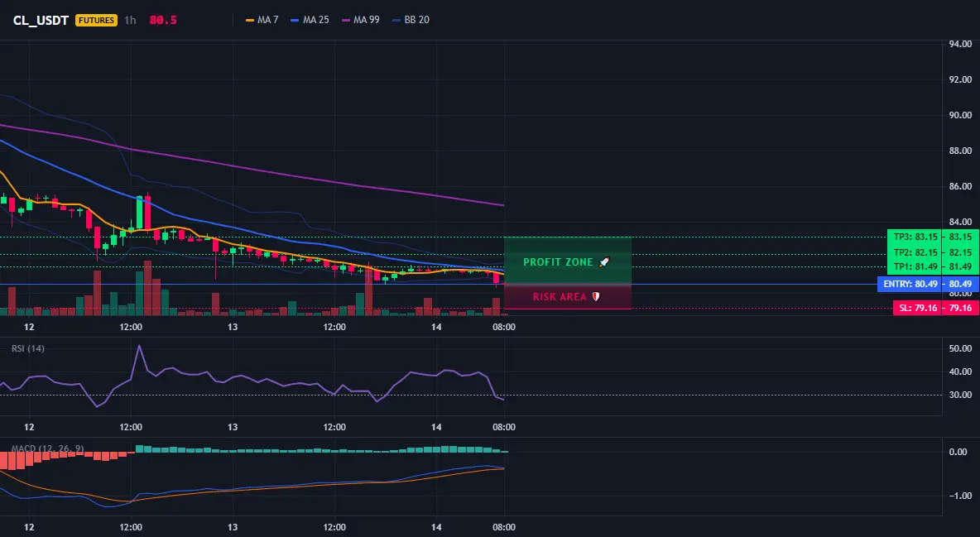Select the 1h timeframe label

130,20
